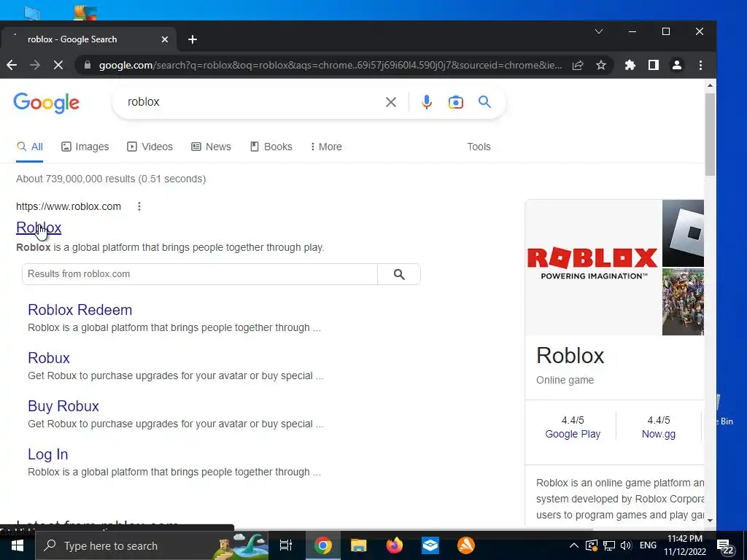Stop loading the page
The width and height of the screenshot is (747, 560).
point(58,65)
